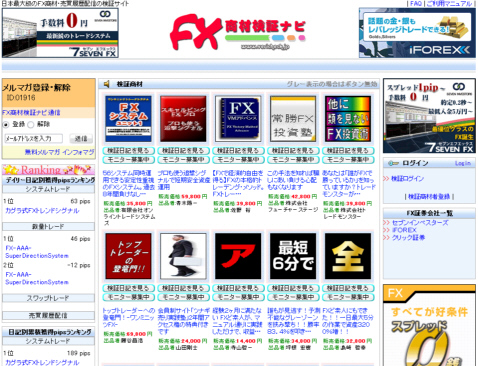This screenshot has height=366, width=478.
Task: Open the iFOREX broker list link
Action: point(404,230)
